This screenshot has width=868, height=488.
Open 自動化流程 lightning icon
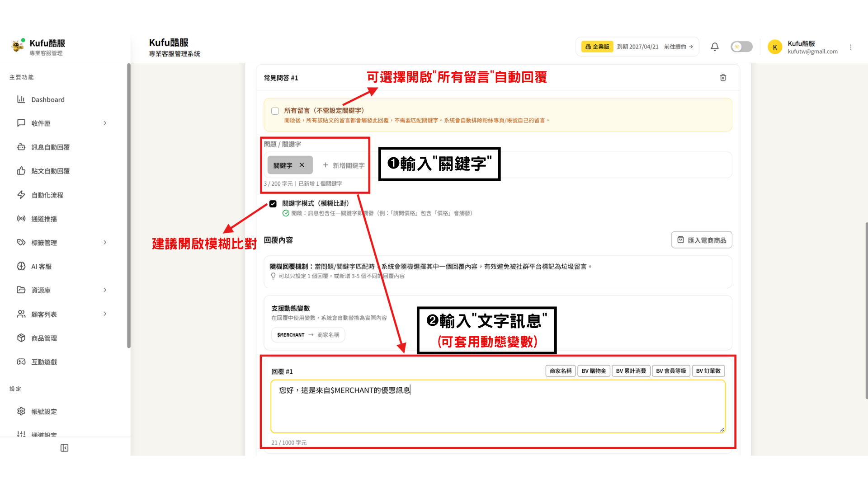tap(21, 195)
